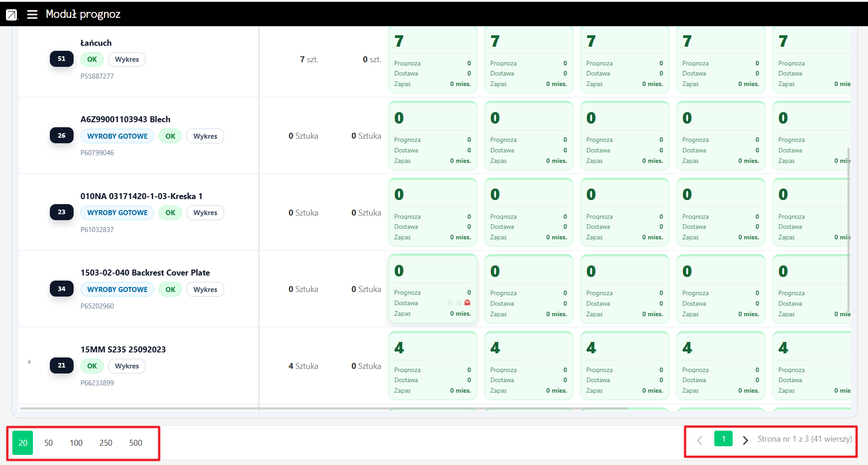This screenshot has width=868, height=465.
Task: Open Wykres chart for Łańcuch
Action: click(x=127, y=59)
